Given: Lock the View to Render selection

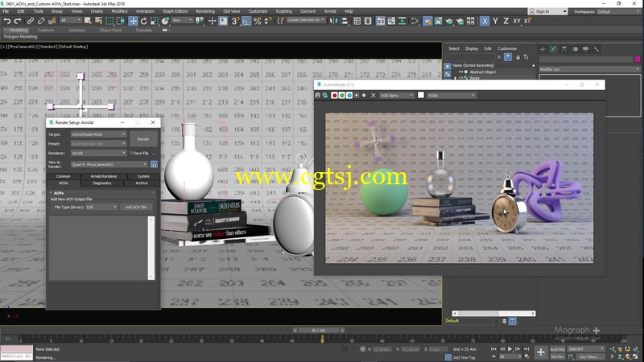Looking at the screenshot, I should [154, 165].
